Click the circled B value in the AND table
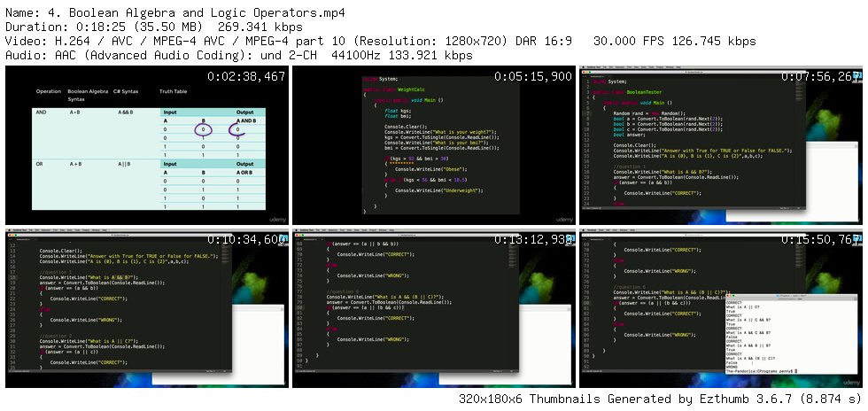This screenshot has width=868, height=411. [x=203, y=129]
